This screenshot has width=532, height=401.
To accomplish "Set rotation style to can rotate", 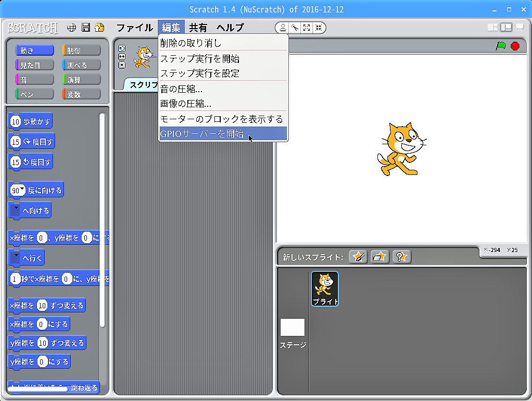I will coord(122,48).
